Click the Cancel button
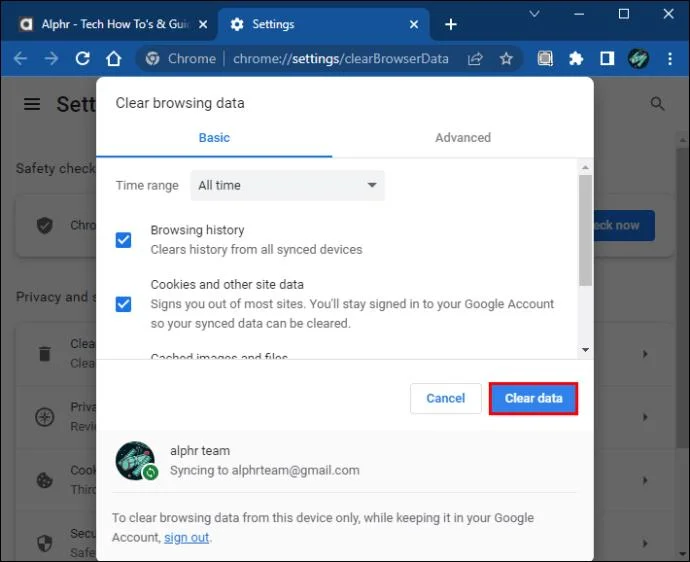Image resolution: width=690 pixels, height=562 pixels. pos(446,398)
